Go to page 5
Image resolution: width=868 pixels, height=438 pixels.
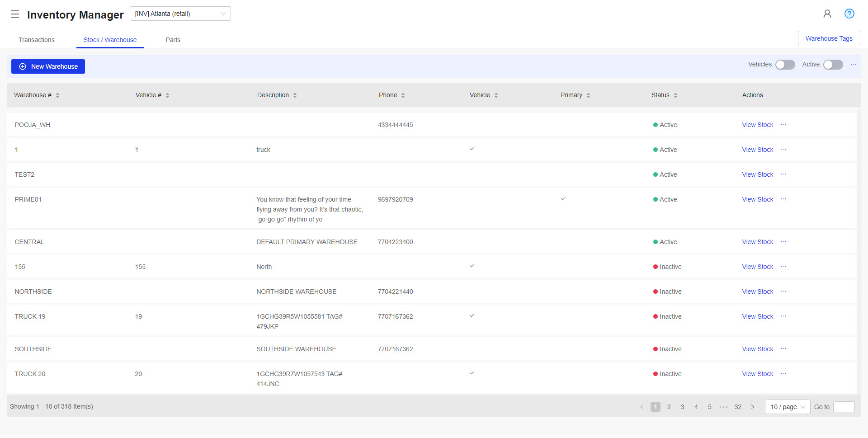[x=710, y=407]
